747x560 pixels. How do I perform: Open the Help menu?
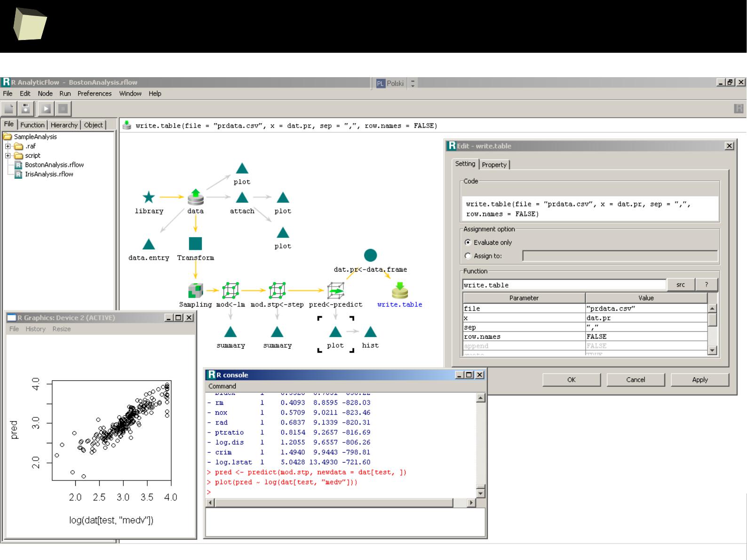pos(155,94)
